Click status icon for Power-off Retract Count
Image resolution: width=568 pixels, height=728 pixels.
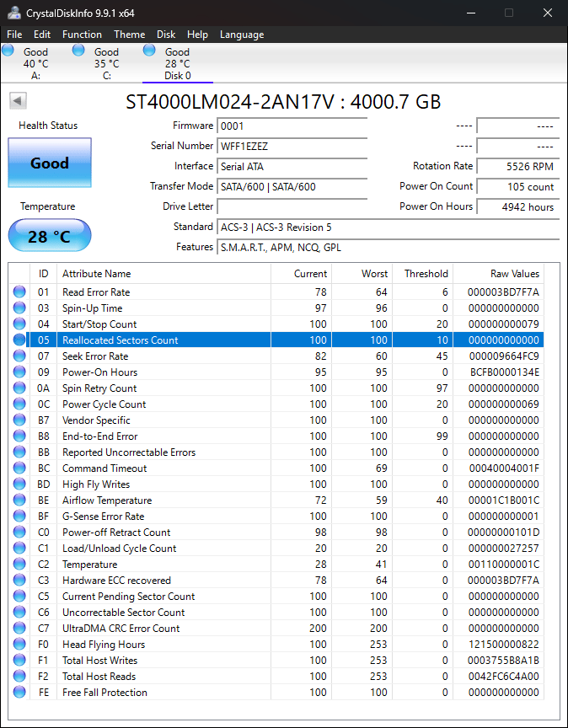click(x=19, y=532)
